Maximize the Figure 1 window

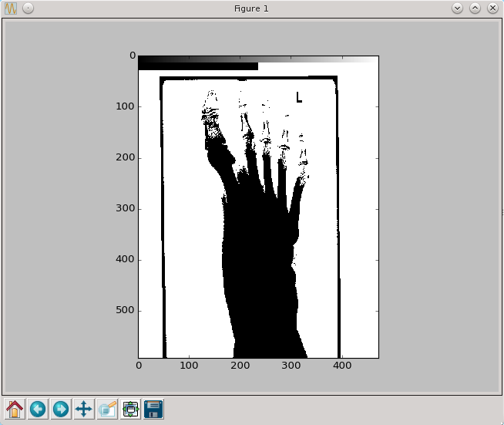475,8
